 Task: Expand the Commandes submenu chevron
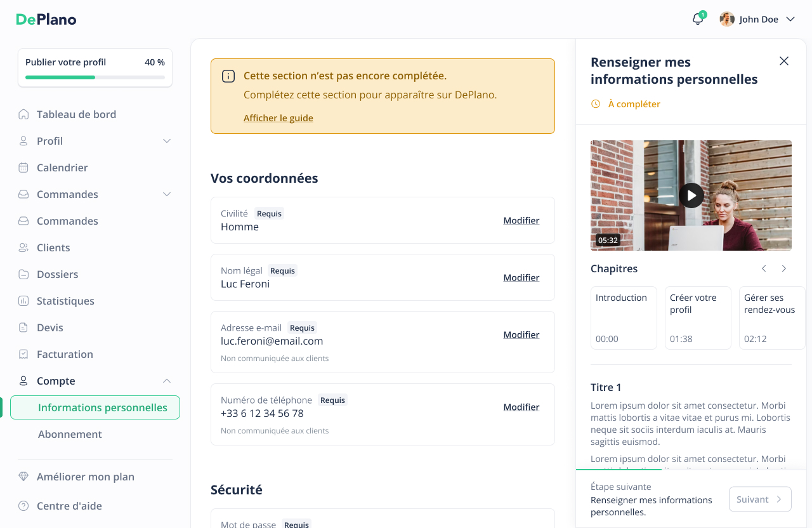pos(167,194)
